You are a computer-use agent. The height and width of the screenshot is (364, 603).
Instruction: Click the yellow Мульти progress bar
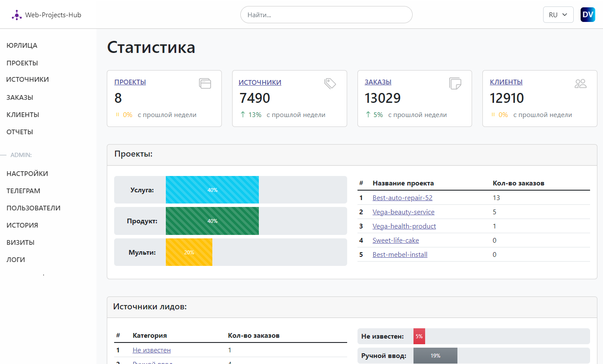coord(189,252)
